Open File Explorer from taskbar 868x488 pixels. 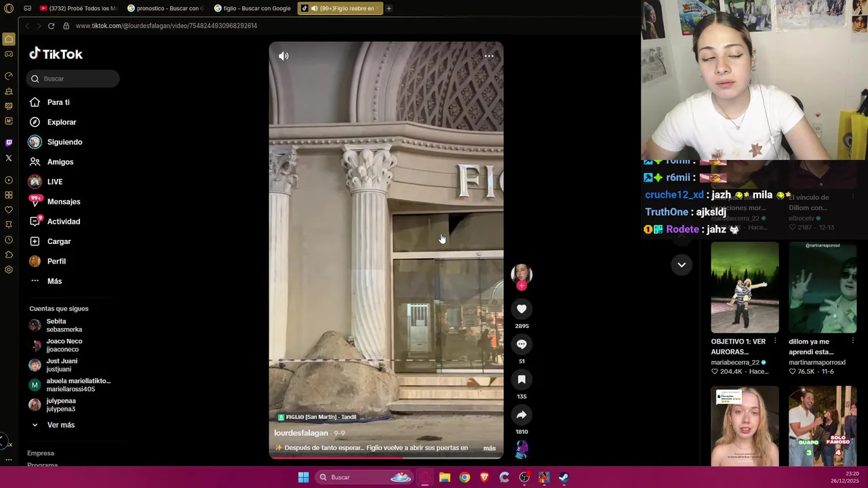(x=445, y=477)
